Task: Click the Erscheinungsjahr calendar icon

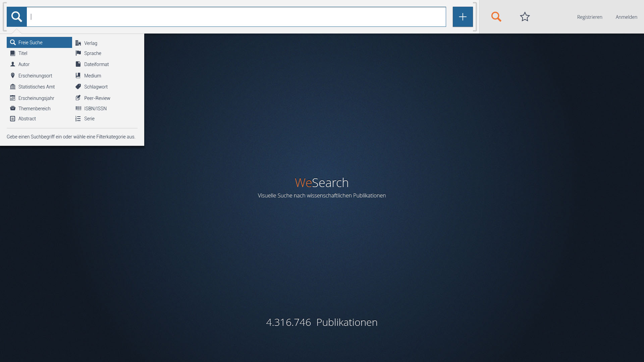Action: [x=13, y=98]
